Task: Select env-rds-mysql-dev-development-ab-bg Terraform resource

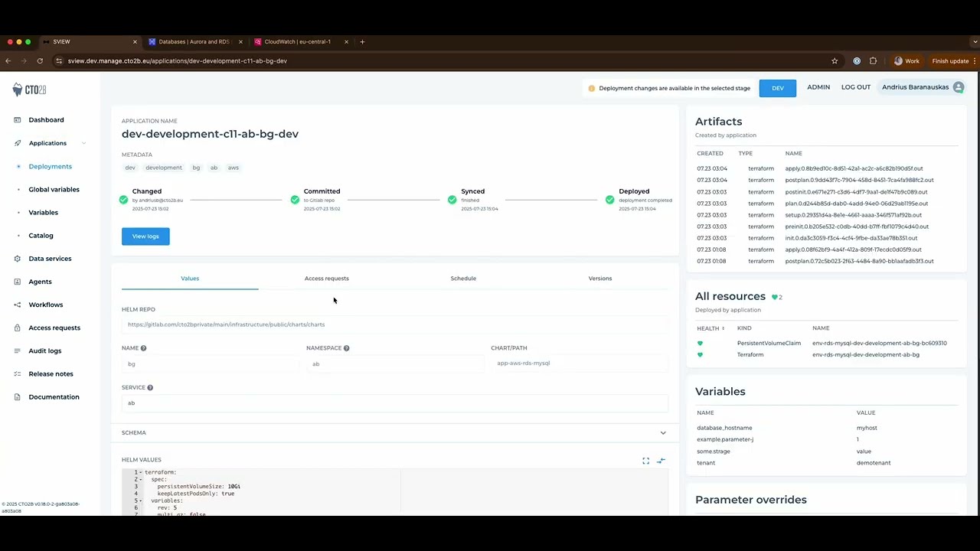Action: (827, 355)
